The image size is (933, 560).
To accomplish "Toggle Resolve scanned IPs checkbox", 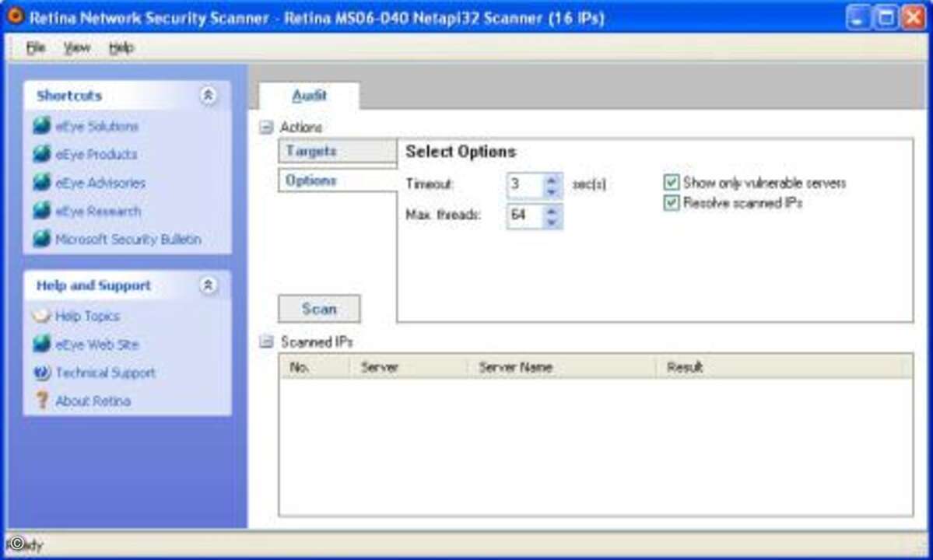I will [x=672, y=203].
